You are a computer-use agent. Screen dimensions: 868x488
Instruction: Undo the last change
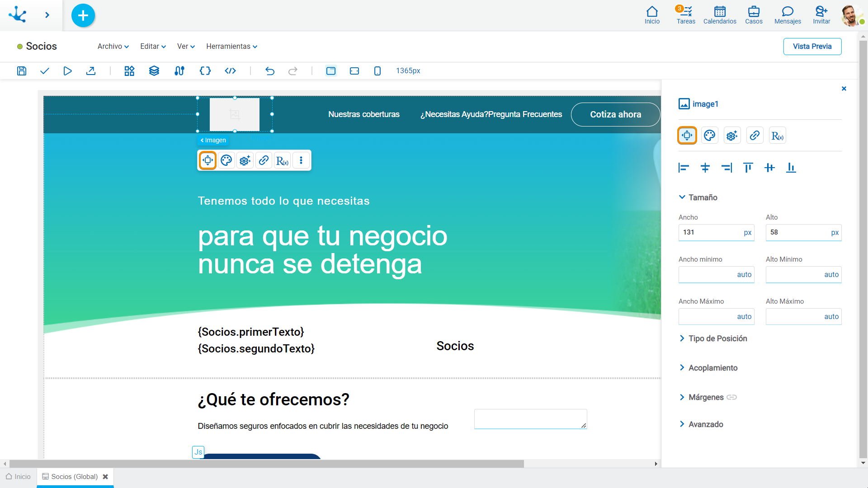tap(270, 71)
